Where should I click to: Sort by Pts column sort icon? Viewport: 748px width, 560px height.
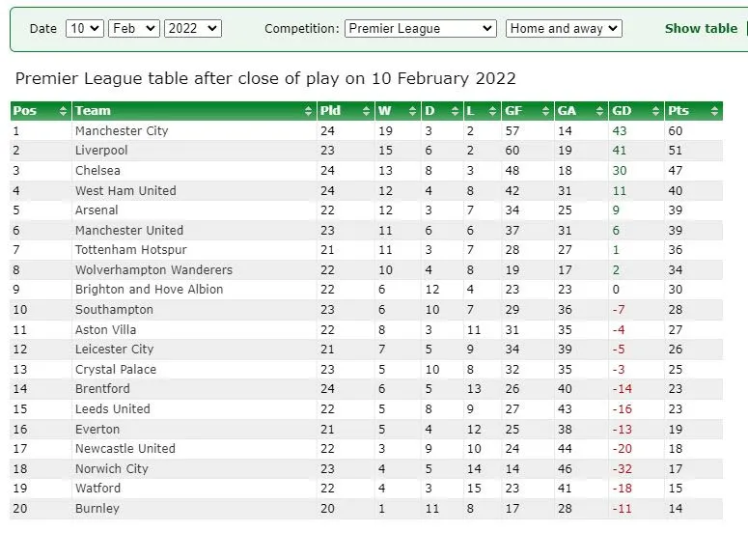click(714, 111)
